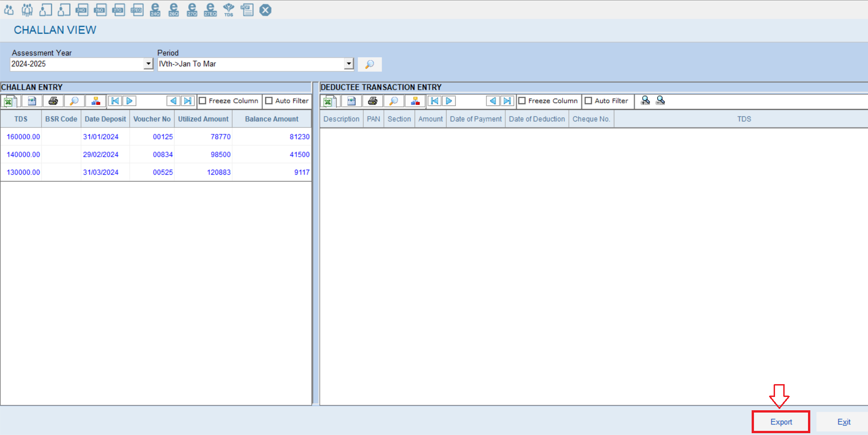Select the challan row with TDS 160000.00

tap(156, 137)
